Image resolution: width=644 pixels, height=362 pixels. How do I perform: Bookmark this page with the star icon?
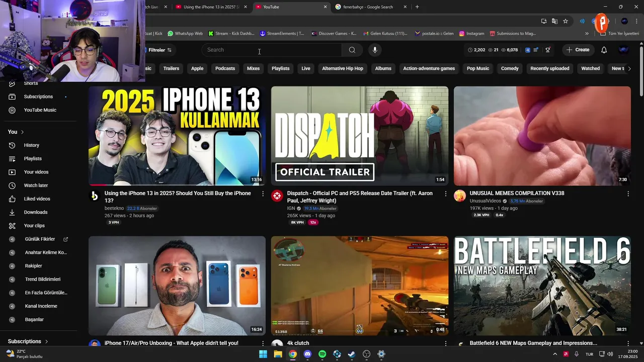(x=566, y=21)
